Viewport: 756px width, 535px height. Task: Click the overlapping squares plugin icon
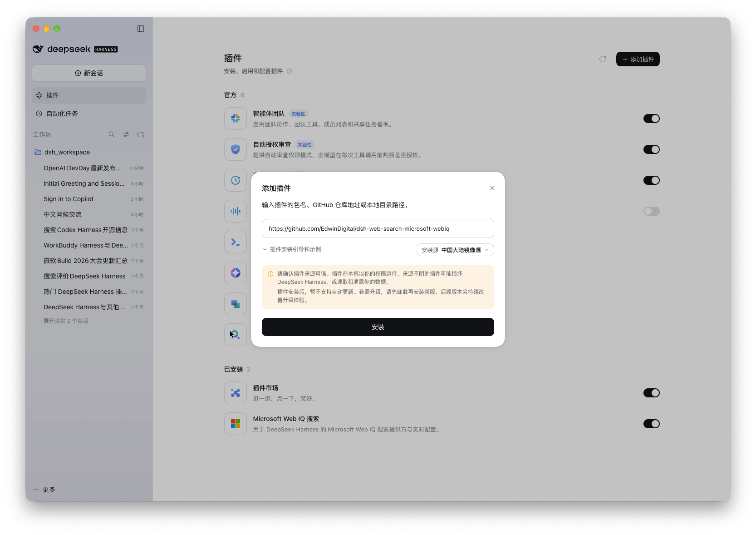[236, 304]
